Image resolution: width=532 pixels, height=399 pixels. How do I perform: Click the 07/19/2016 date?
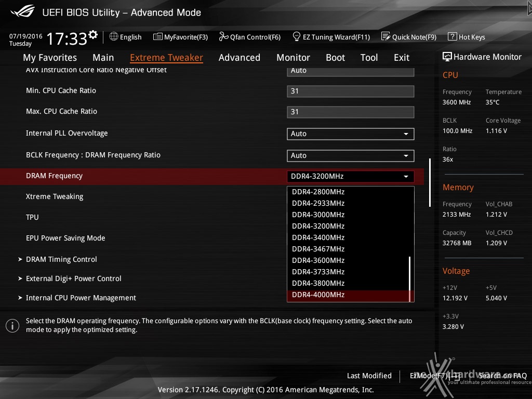point(26,36)
